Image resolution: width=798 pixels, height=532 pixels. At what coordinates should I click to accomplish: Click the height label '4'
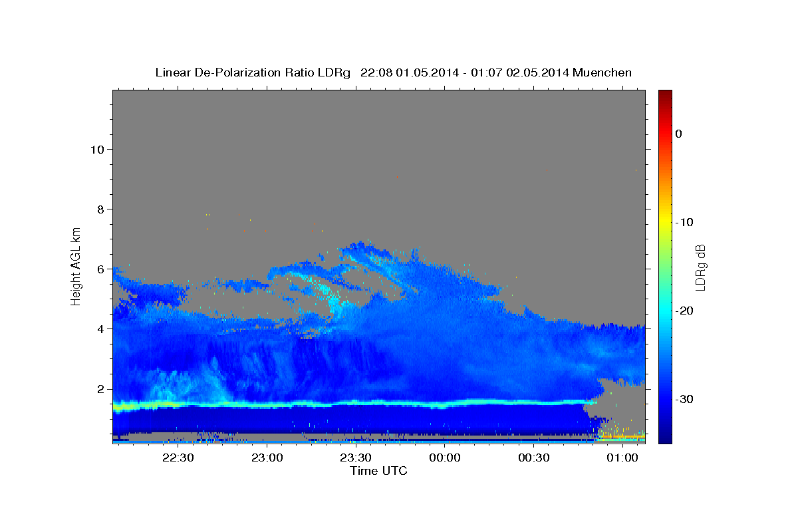pyautogui.click(x=99, y=329)
